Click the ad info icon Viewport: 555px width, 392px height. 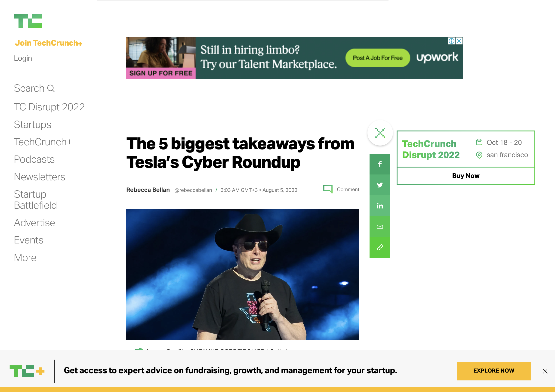click(451, 41)
